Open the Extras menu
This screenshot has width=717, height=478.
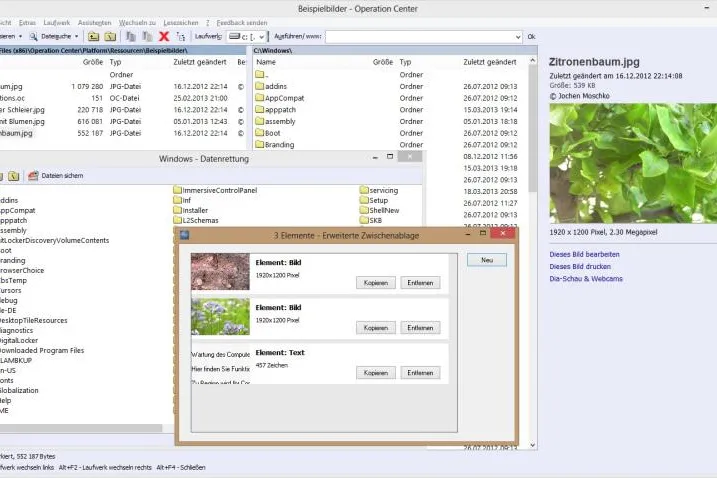27,22
